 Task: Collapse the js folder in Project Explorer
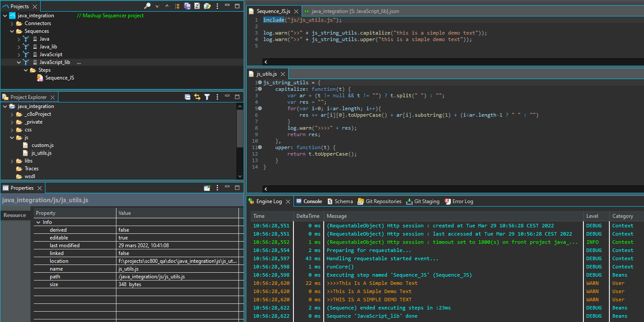(12, 137)
